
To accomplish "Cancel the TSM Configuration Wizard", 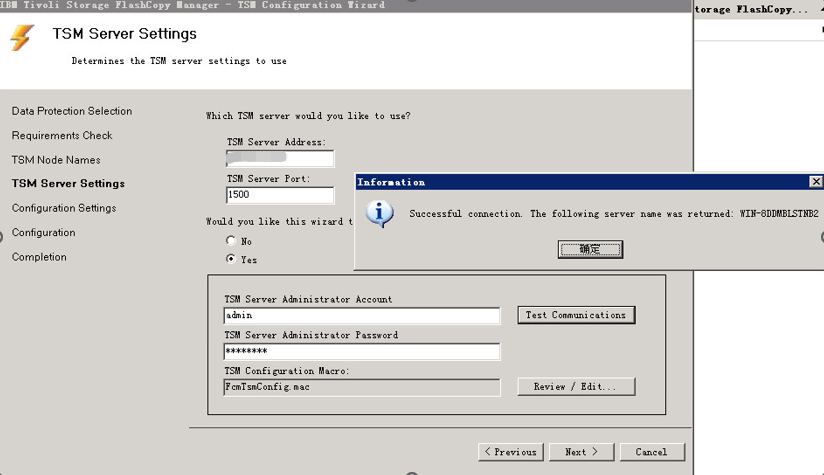I will (651, 452).
